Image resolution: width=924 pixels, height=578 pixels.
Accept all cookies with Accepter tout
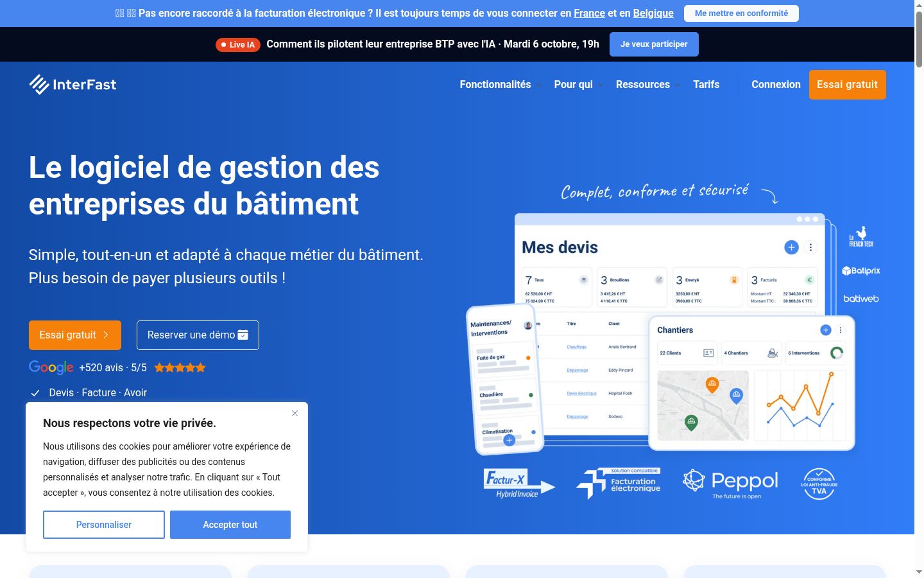click(230, 525)
